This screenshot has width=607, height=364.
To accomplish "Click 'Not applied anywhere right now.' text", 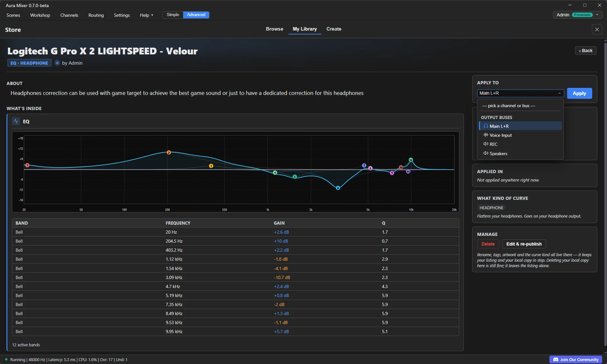I will coord(508,180).
